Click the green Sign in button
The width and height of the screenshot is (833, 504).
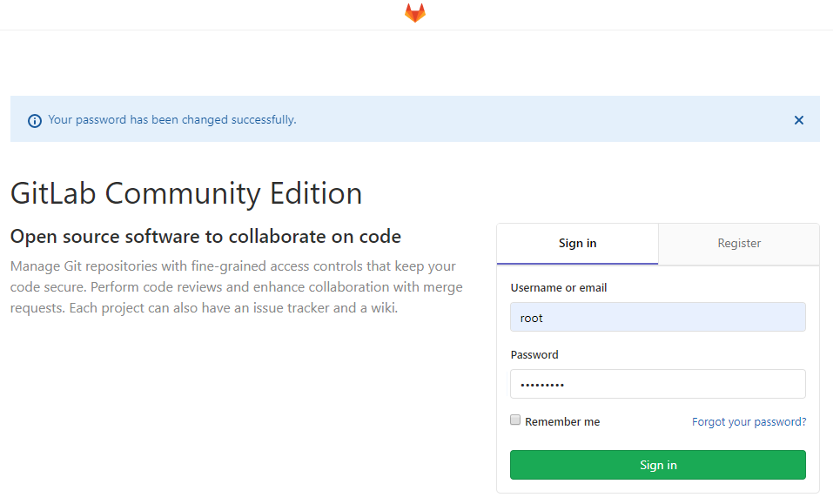658,465
